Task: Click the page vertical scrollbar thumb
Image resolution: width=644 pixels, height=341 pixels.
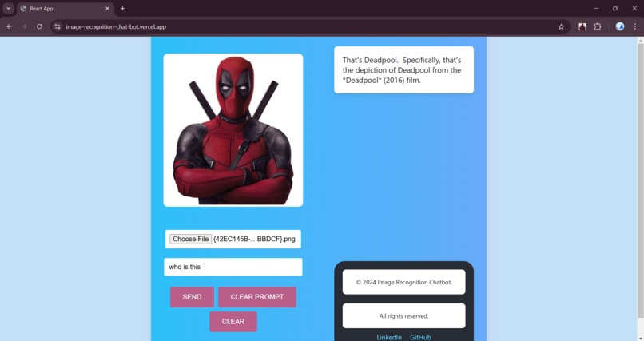Action: 640,180
